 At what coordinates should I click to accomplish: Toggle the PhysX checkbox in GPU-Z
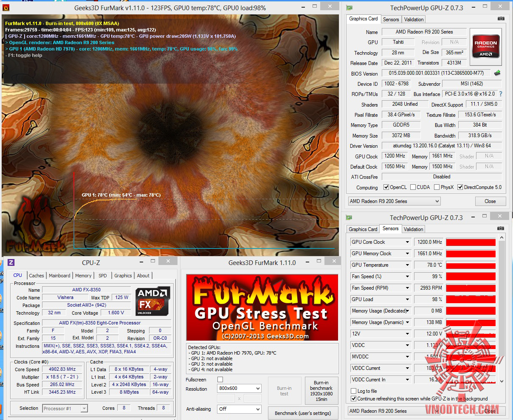click(x=437, y=187)
